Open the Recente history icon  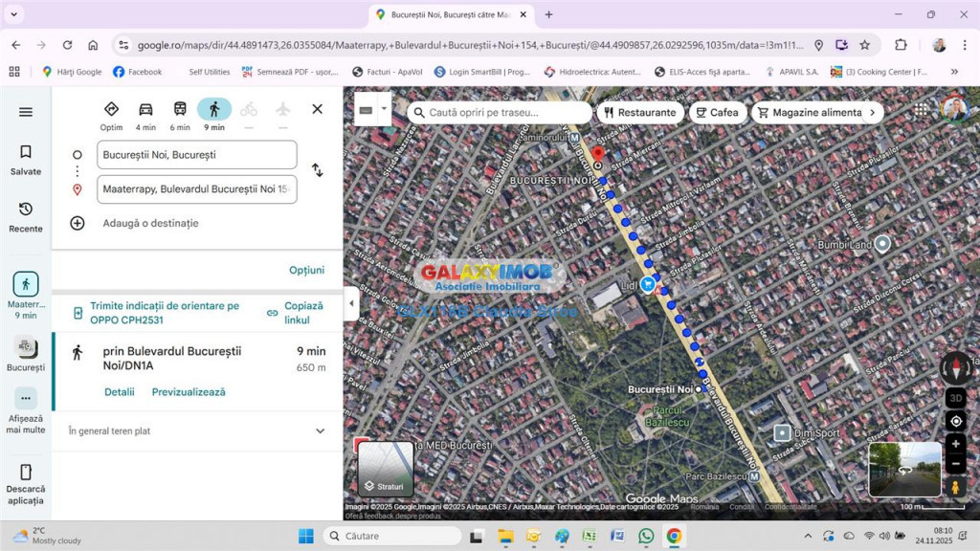point(26,216)
